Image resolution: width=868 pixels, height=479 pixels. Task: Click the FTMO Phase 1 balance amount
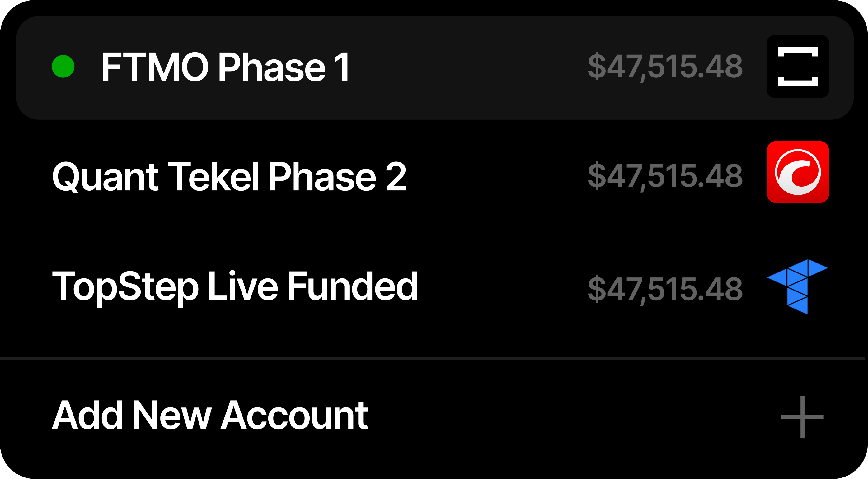pyautogui.click(x=665, y=66)
